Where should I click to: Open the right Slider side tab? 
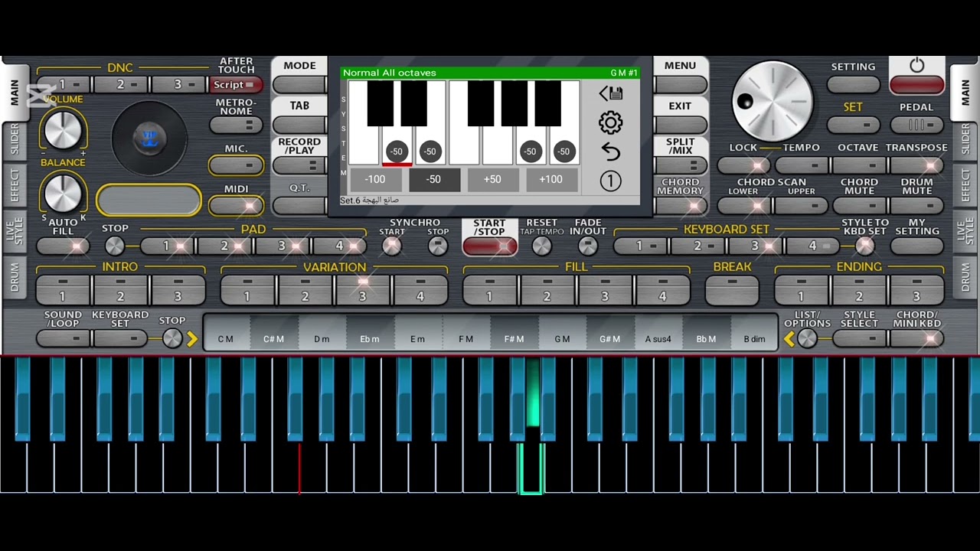pos(965,140)
